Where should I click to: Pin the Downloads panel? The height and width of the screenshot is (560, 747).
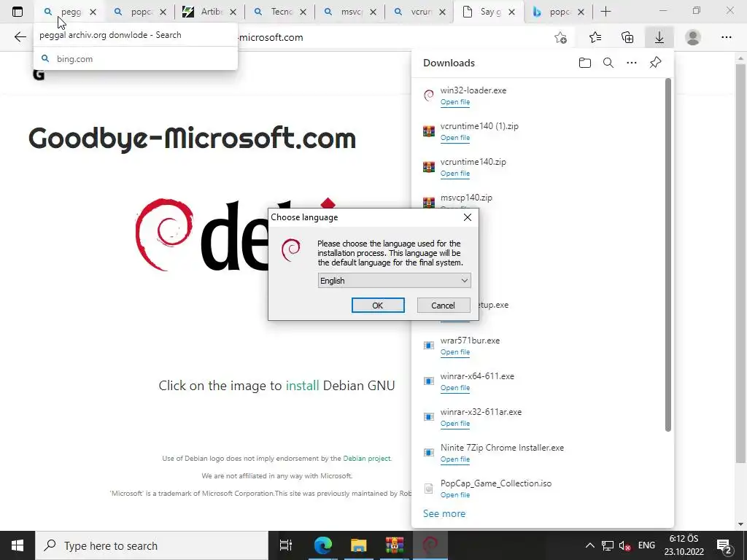pos(656,63)
